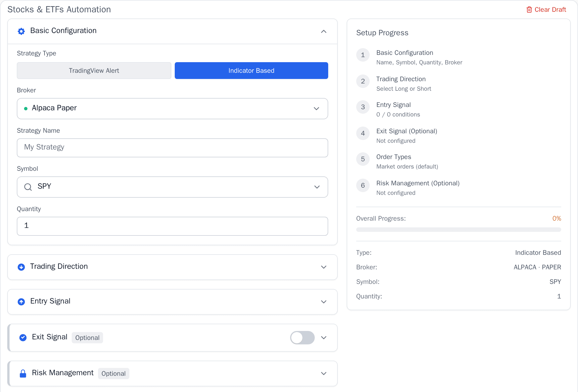Image resolution: width=578 pixels, height=392 pixels.
Task: Click step 5 circle in Setup Progress
Action: point(363,159)
